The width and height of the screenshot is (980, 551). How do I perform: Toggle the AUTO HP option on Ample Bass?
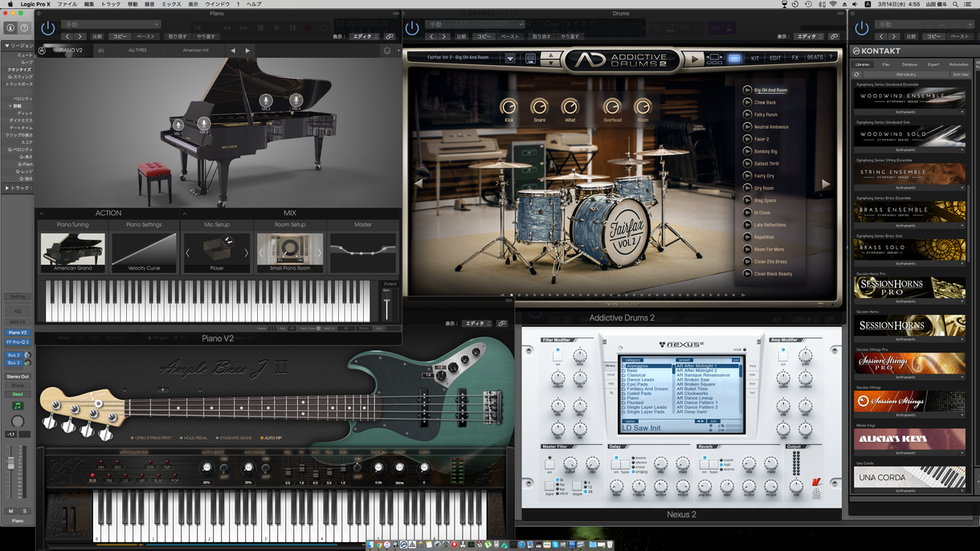tap(270, 439)
